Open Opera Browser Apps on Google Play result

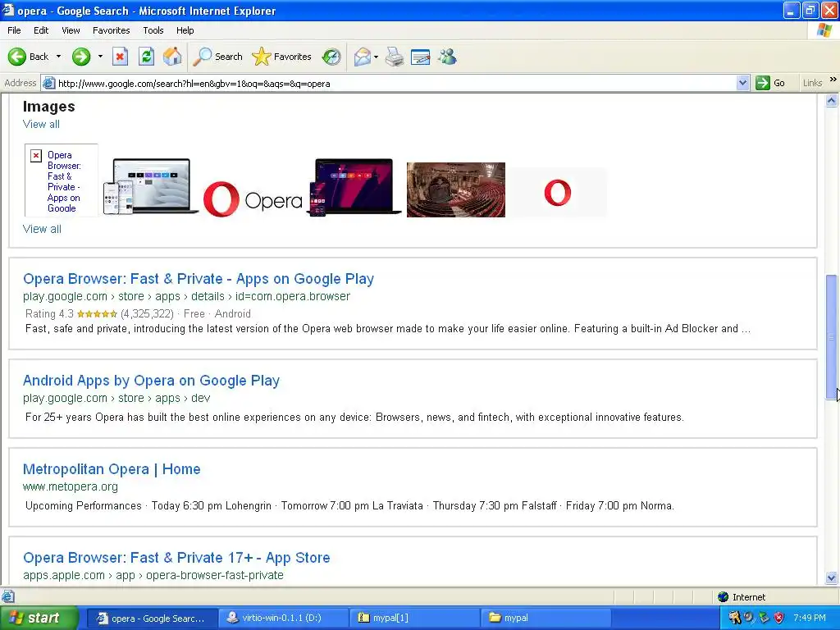click(199, 279)
